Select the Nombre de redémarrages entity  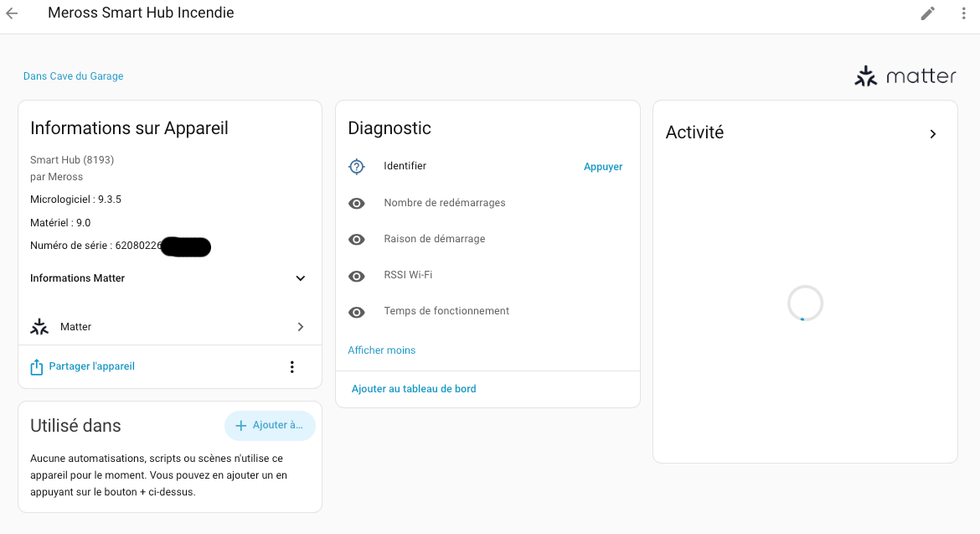point(445,203)
